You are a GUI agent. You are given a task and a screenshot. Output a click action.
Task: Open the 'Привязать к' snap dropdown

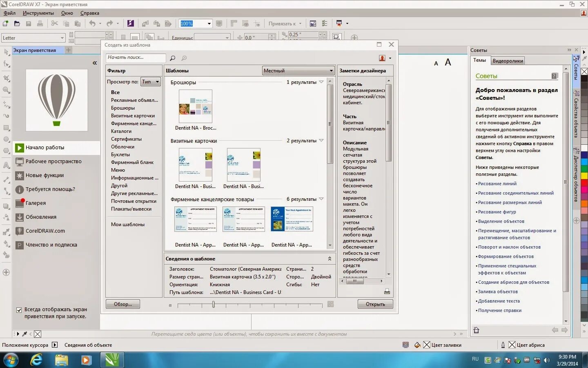coord(285,24)
